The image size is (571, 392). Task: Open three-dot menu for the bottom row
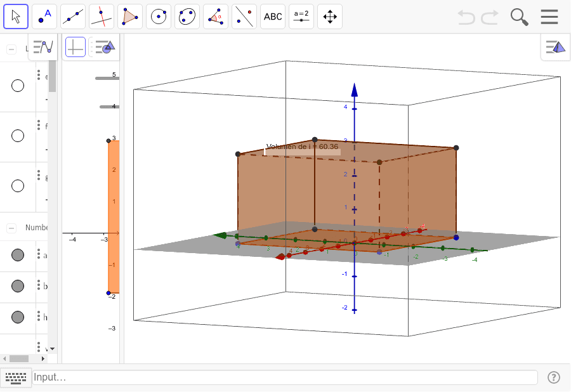(x=39, y=346)
